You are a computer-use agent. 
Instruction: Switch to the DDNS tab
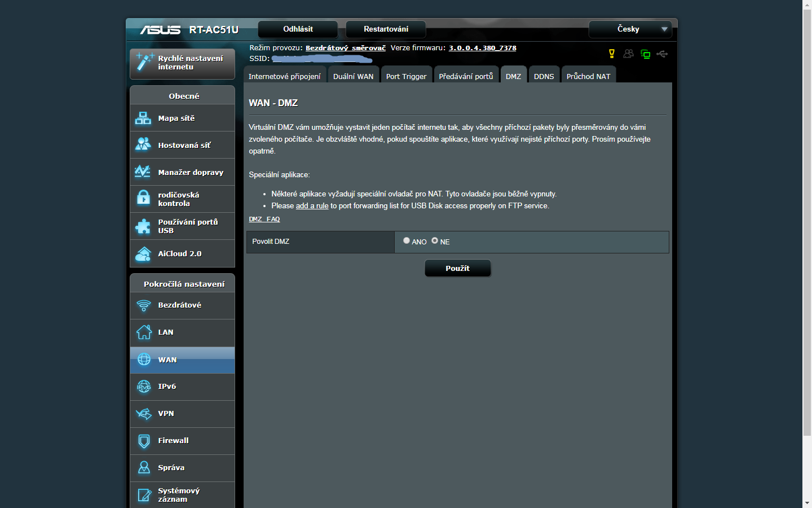tap(544, 76)
